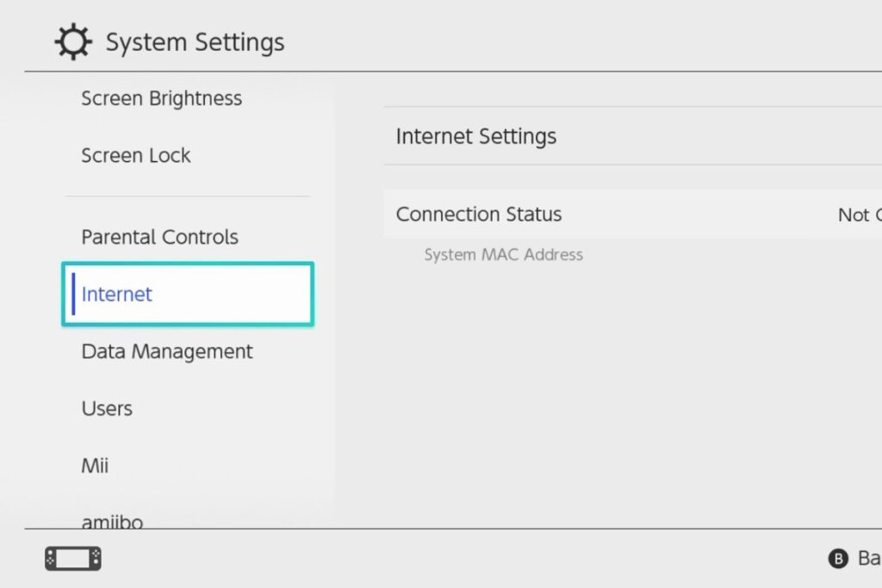The width and height of the screenshot is (882, 588).
Task: Open the amiibo settings section
Action: pos(112,520)
